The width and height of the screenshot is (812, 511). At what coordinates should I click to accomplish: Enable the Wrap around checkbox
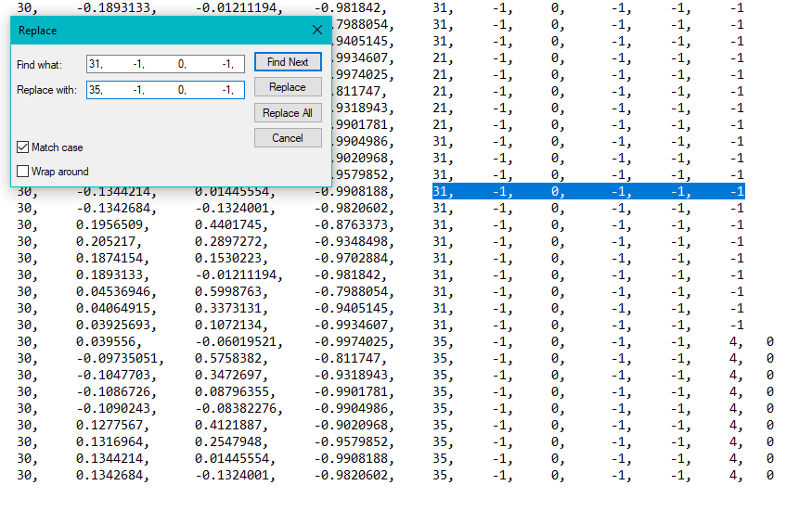23,172
